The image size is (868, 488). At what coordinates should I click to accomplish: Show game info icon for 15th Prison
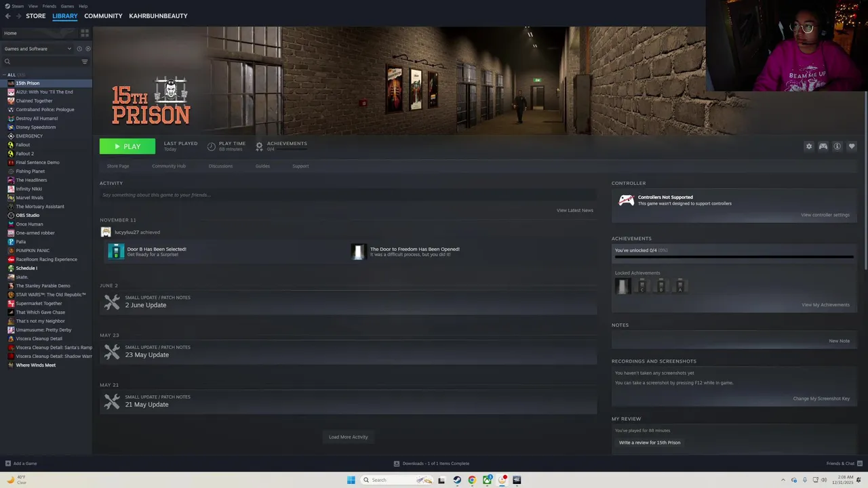coord(837,146)
